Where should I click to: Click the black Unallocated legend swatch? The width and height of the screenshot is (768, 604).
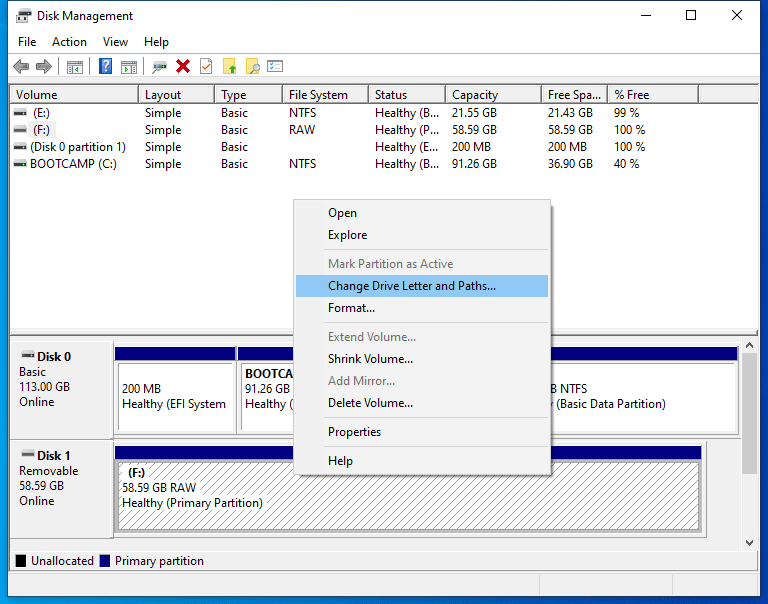[x=21, y=561]
